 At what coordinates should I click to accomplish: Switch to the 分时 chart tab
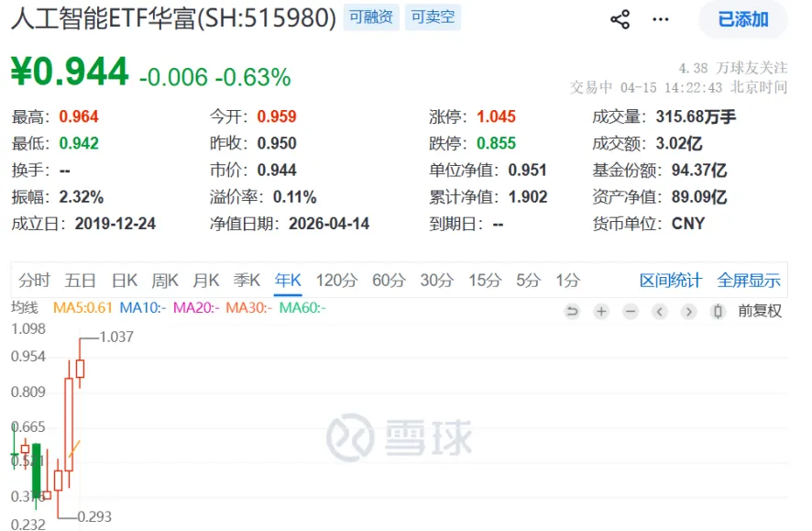34,281
